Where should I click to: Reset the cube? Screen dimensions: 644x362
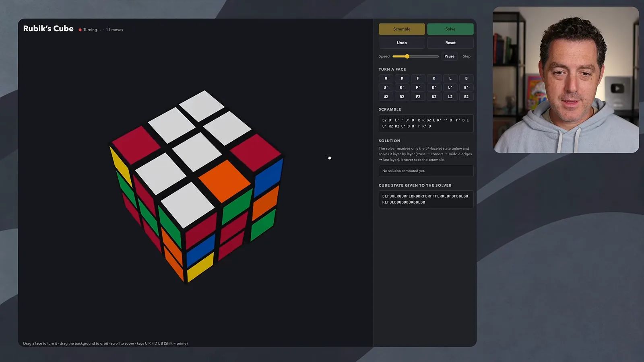[450, 43]
